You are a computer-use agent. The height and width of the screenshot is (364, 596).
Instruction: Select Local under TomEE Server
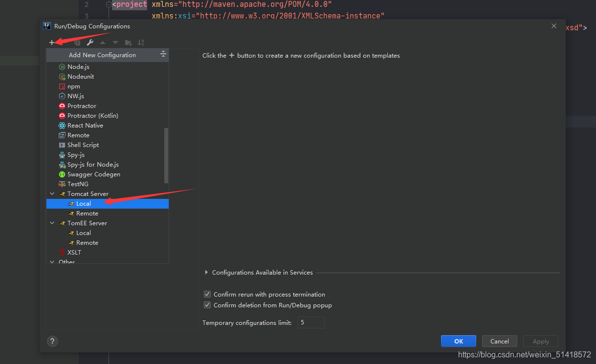click(108, 233)
